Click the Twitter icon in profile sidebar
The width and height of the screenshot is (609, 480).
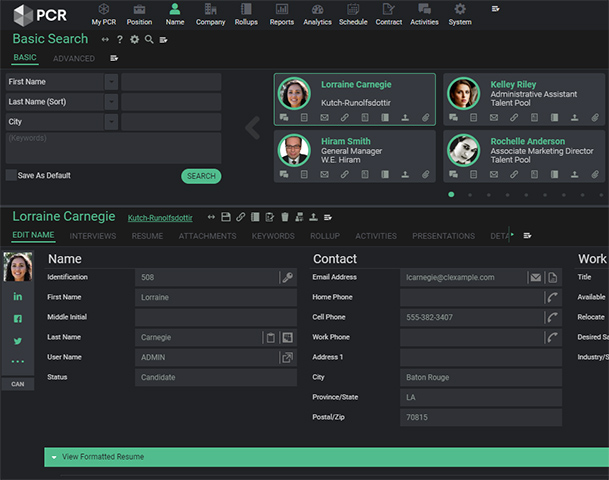pos(18,340)
